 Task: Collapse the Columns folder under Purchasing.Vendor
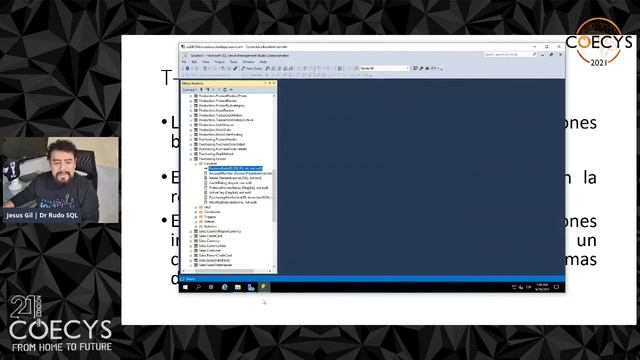pyautogui.click(x=196, y=164)
